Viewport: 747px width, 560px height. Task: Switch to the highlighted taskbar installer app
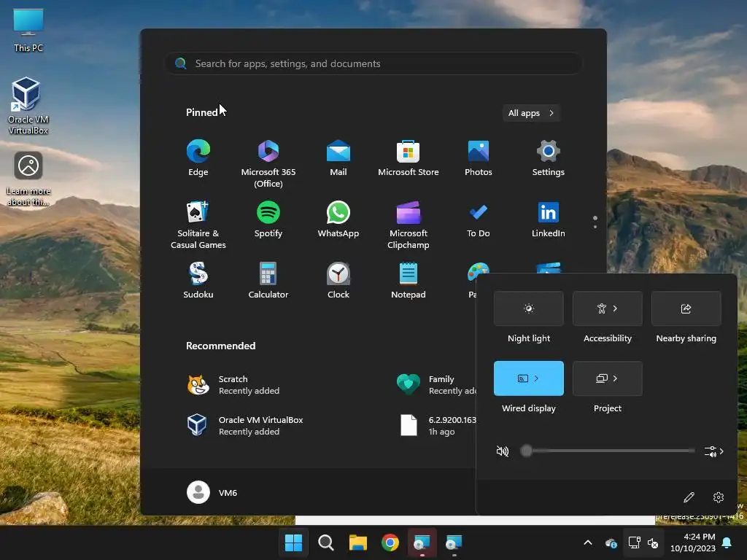[422, 542]
